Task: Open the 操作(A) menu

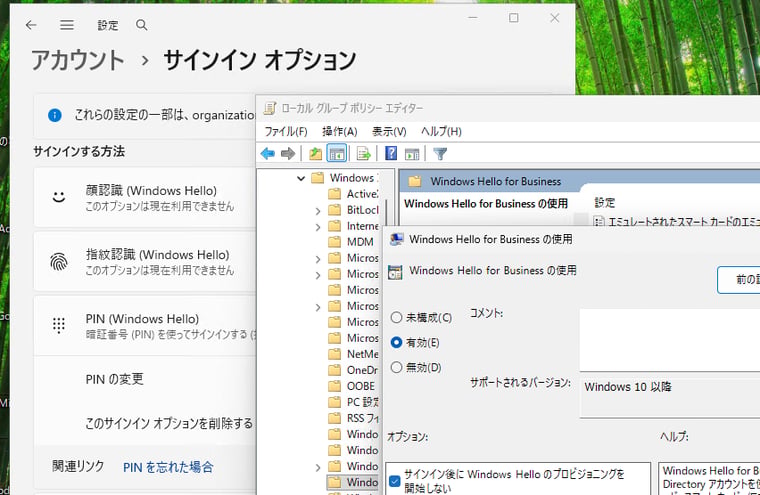Action: click(x=339, y=131)
